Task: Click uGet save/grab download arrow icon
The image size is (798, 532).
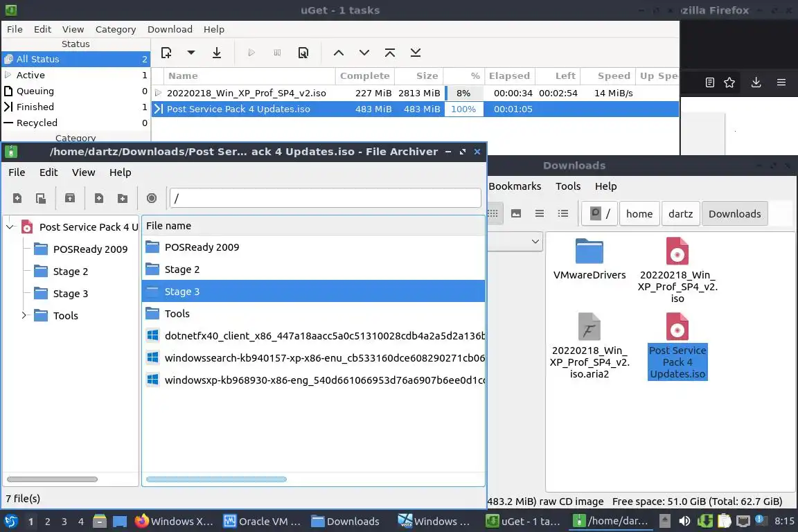Action: [x=217, y=53]
